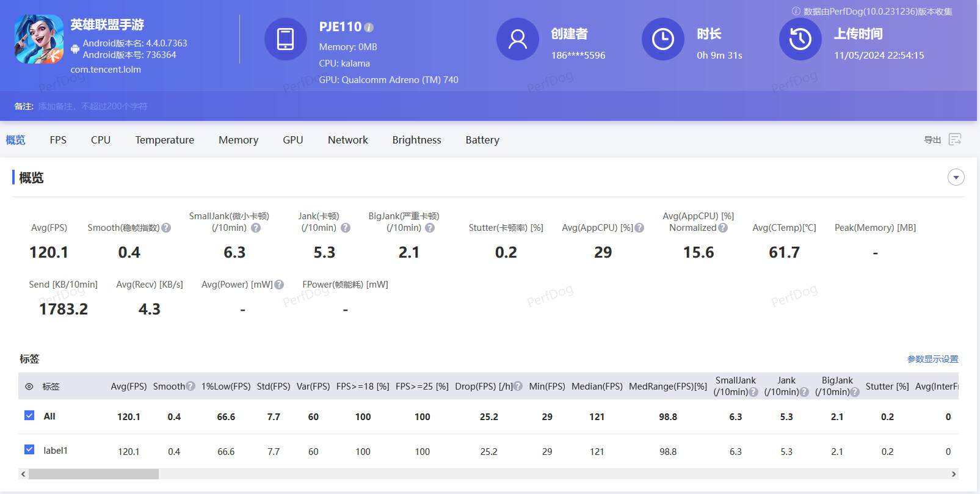The width and height of the screenshot is (980, 494).
Task: Click the left arrow of horizontal scrollbar
Action: click(23, 474)
